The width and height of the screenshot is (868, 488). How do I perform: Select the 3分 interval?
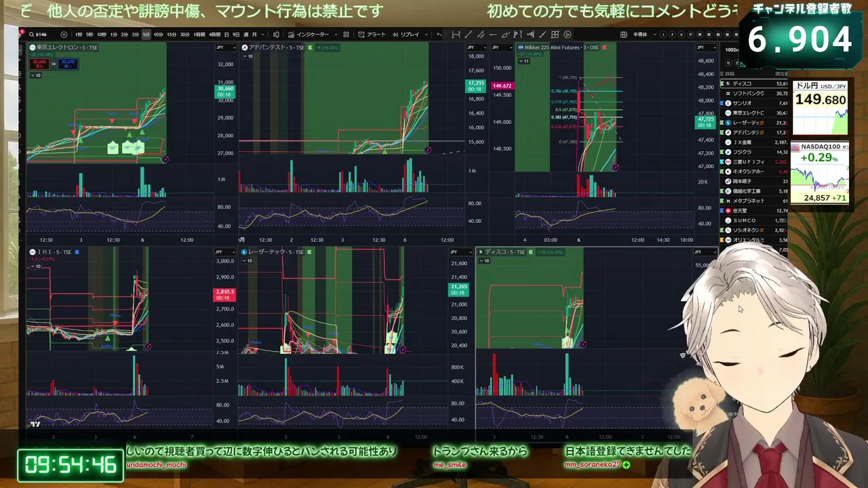135,35
